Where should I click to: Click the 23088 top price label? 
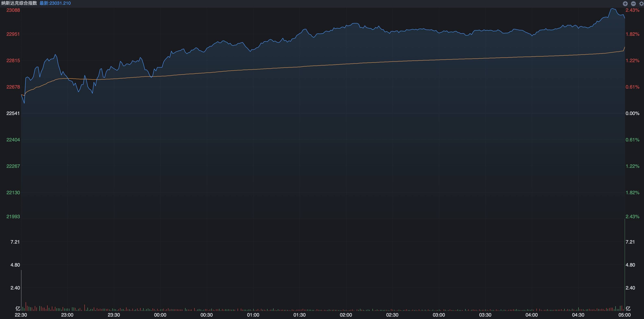13,10
